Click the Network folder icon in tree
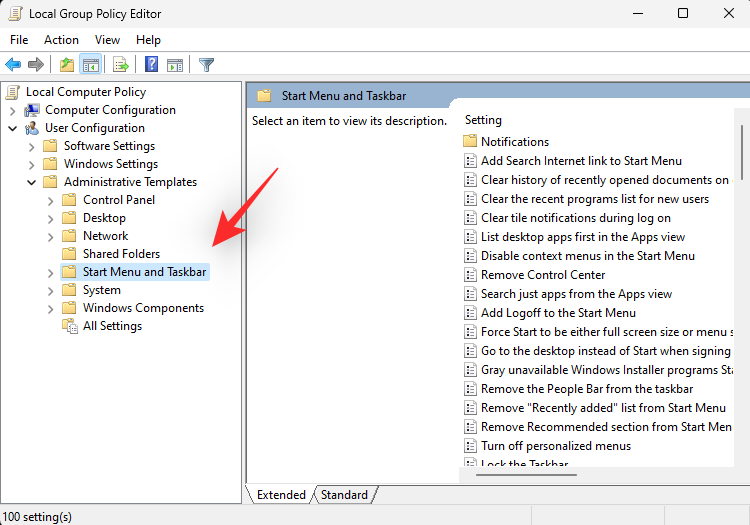This screenshot has height=525, width=750. point(69,236)
